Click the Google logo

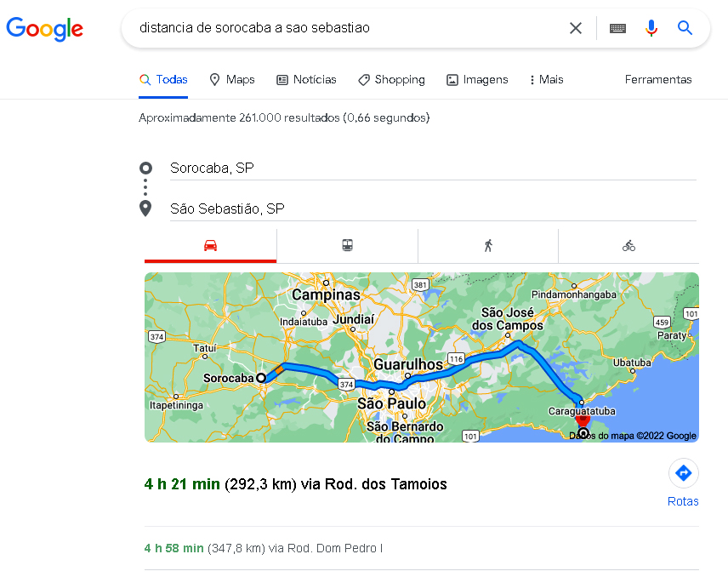(44, 29)
